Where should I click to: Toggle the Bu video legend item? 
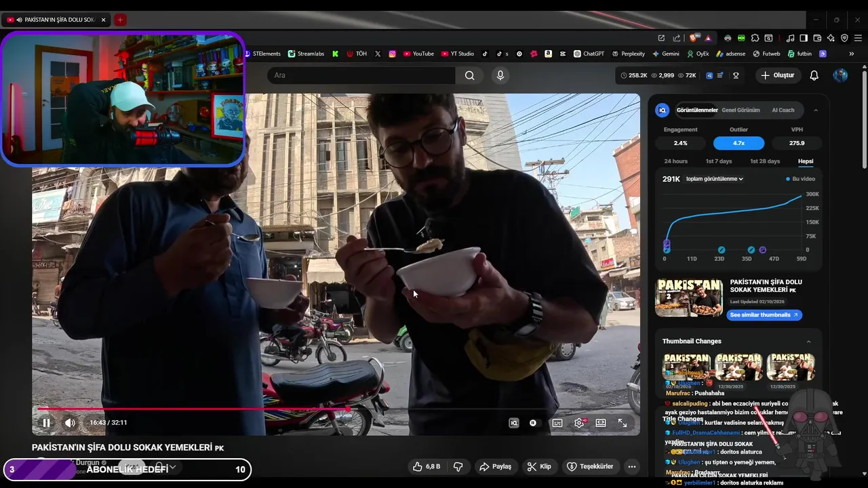pyautogui.click(x=800, y=179)
